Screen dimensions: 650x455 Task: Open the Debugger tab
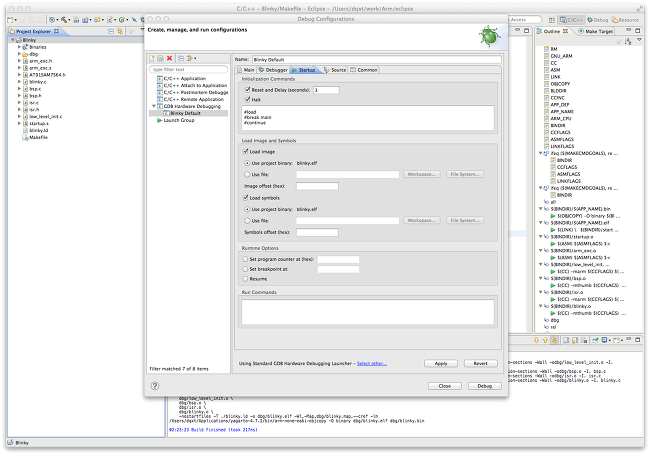click(273, 70)
